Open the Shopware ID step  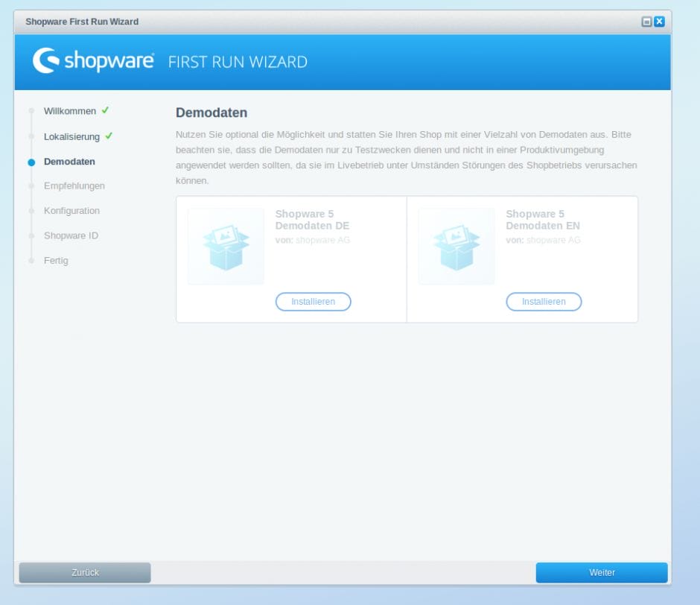pyautogui.click(x=71, y=235)
